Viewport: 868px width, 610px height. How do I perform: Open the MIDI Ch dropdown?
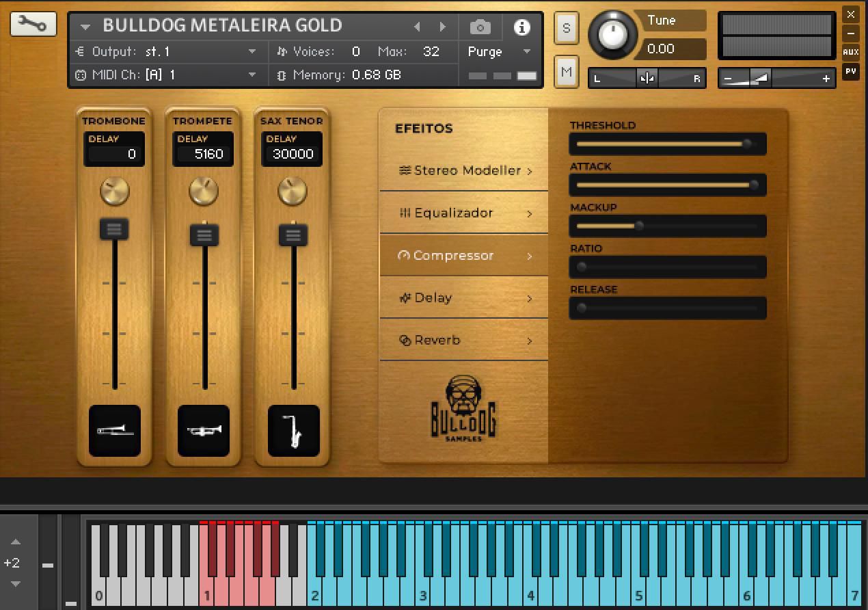click(252, 75)
